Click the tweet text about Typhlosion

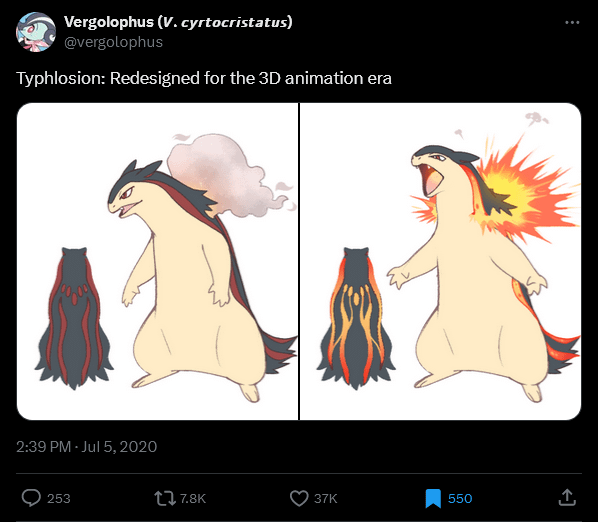(x=204, y=78)
